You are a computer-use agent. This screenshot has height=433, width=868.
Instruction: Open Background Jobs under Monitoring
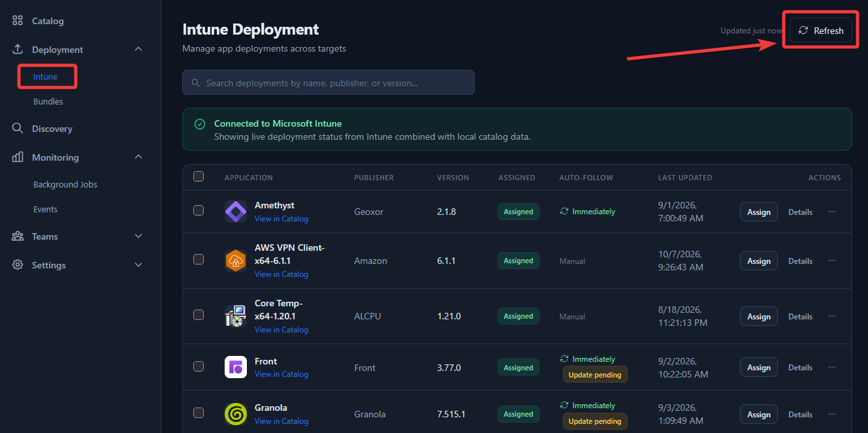point(65,185)
